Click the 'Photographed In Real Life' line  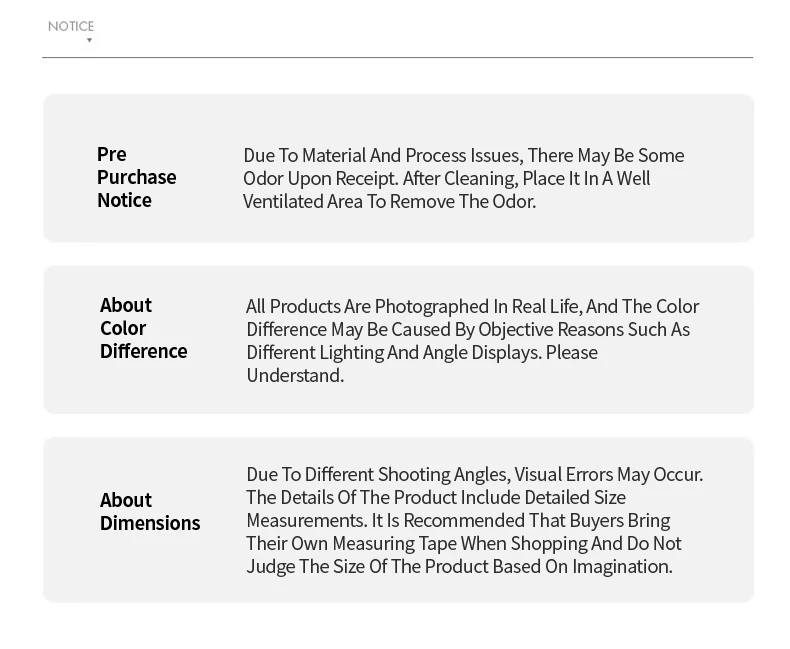tap(472, 306)
